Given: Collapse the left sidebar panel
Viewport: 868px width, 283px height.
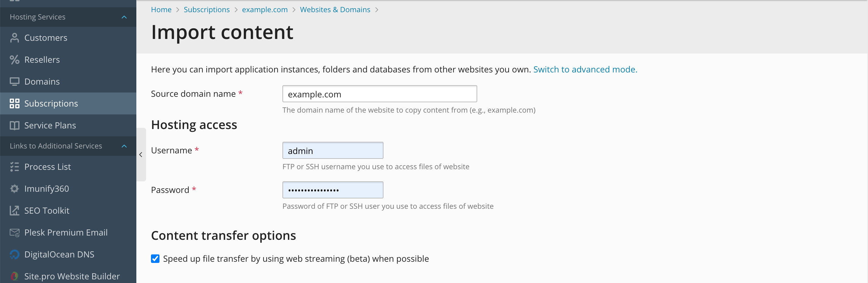Looking at the screenshot, I should coord(141,155).
